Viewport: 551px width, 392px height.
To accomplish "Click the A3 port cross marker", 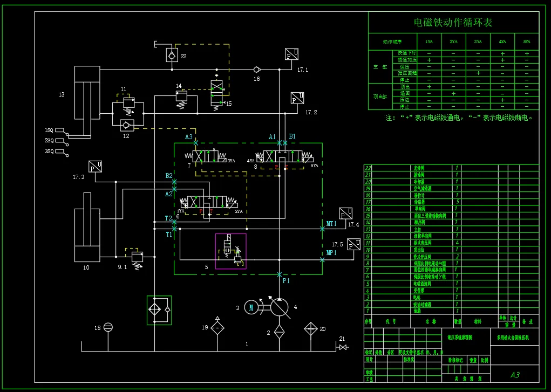I will click(196, 143).
